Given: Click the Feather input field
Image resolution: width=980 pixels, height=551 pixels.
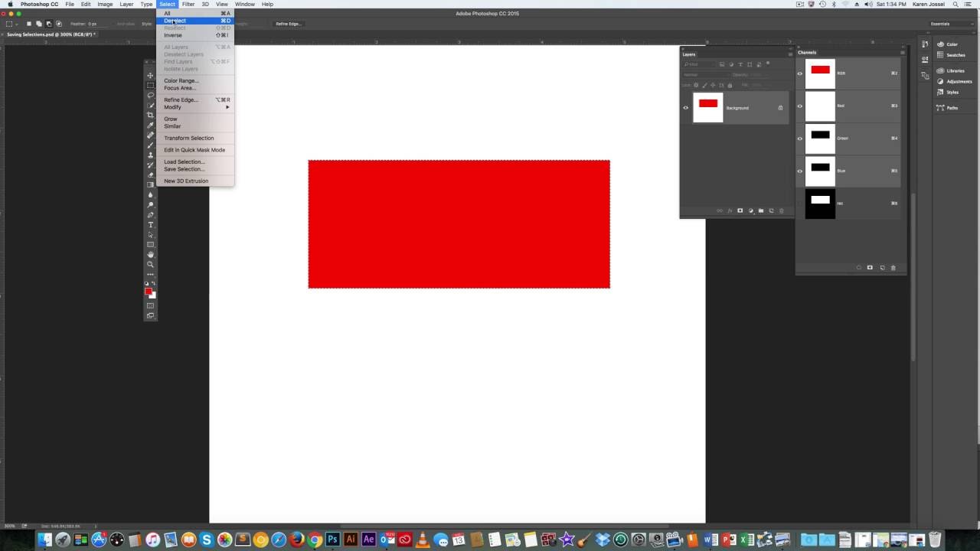Looking at the screenshot, I should [x=100, y=24].
